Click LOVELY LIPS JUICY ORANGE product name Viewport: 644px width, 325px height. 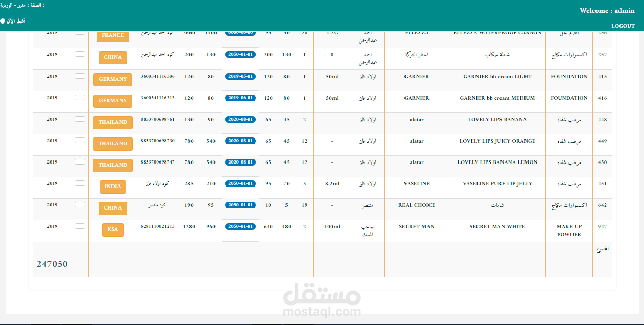497,141
